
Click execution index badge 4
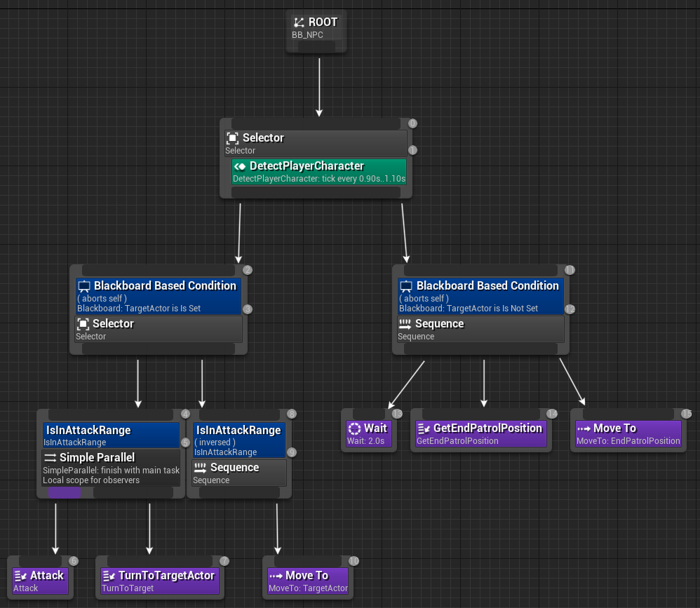tap(185, 414)
